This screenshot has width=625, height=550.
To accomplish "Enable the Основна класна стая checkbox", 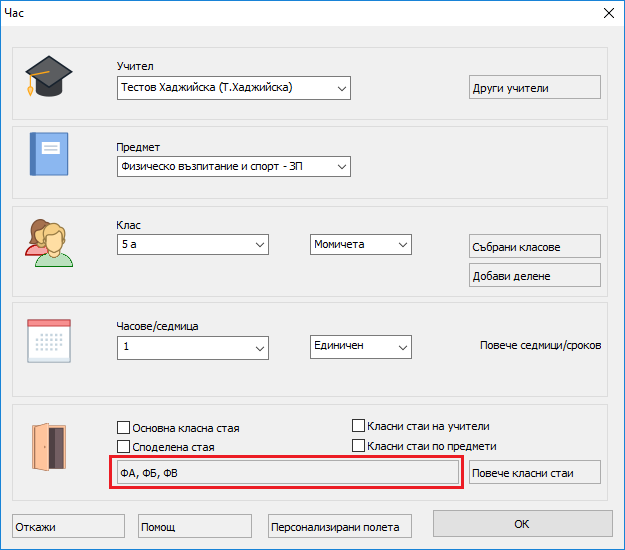I will [125, 428].
